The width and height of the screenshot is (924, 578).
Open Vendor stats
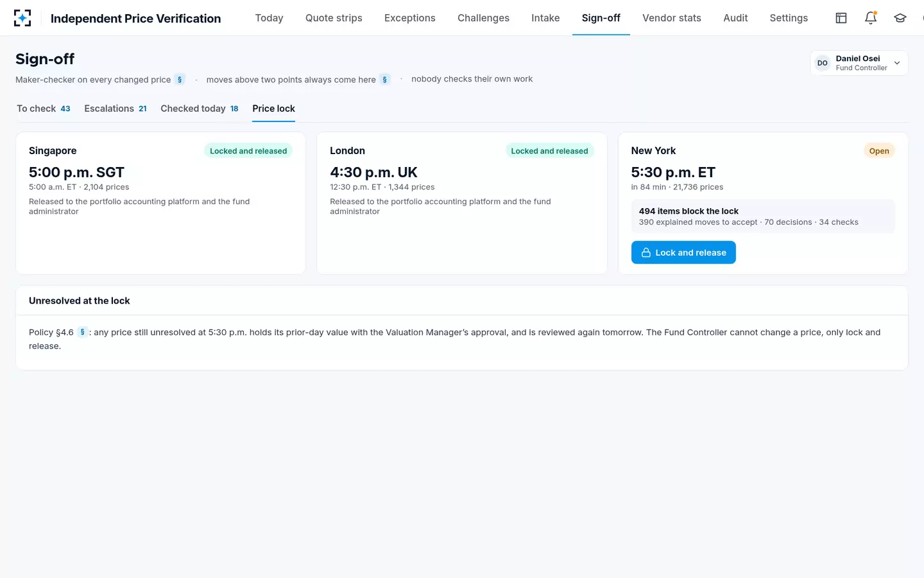click(672, 18)
